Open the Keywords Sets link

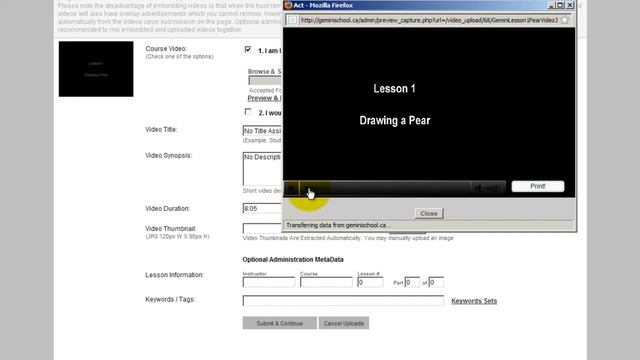[x=474, y=301]
